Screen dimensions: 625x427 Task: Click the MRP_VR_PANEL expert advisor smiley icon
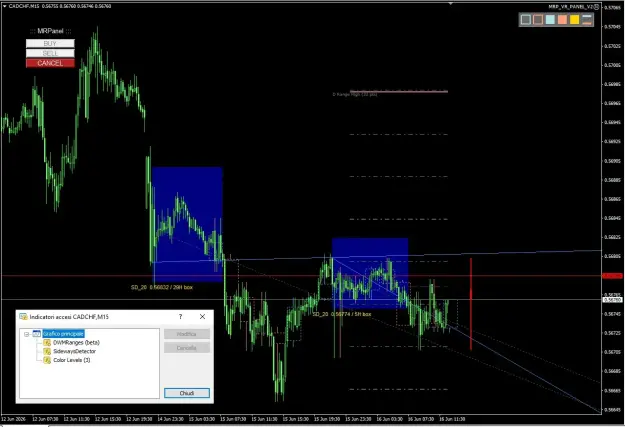(x=596, y=7)
